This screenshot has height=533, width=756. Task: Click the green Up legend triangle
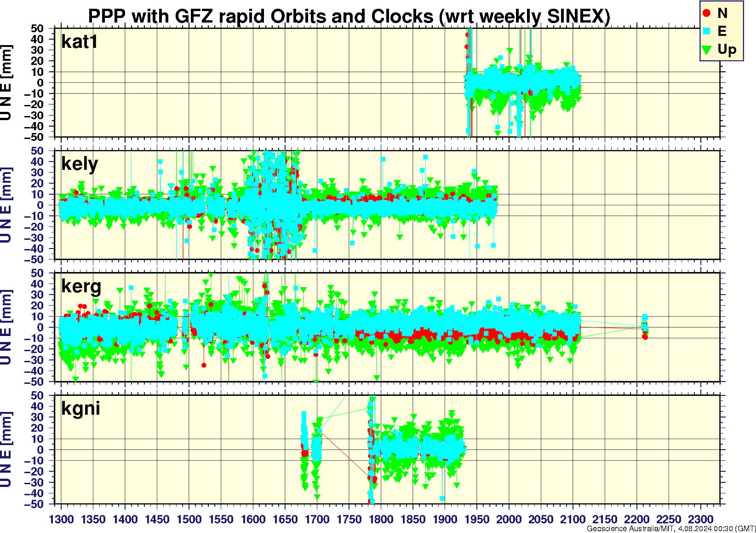pyautogui.click(x=707, y=49)
